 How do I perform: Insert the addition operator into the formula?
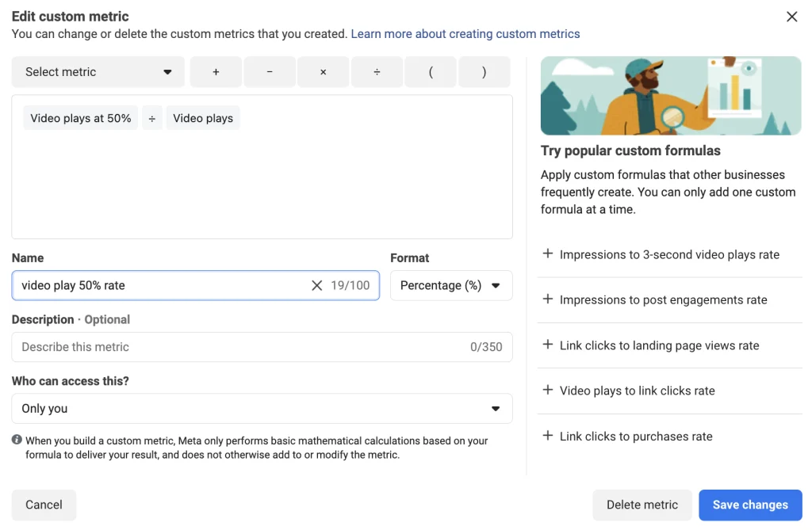[x=215, y=71]
